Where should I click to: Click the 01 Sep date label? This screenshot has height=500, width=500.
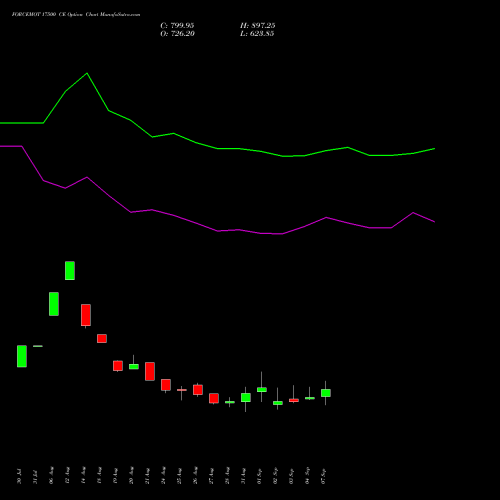pos(259,476)
